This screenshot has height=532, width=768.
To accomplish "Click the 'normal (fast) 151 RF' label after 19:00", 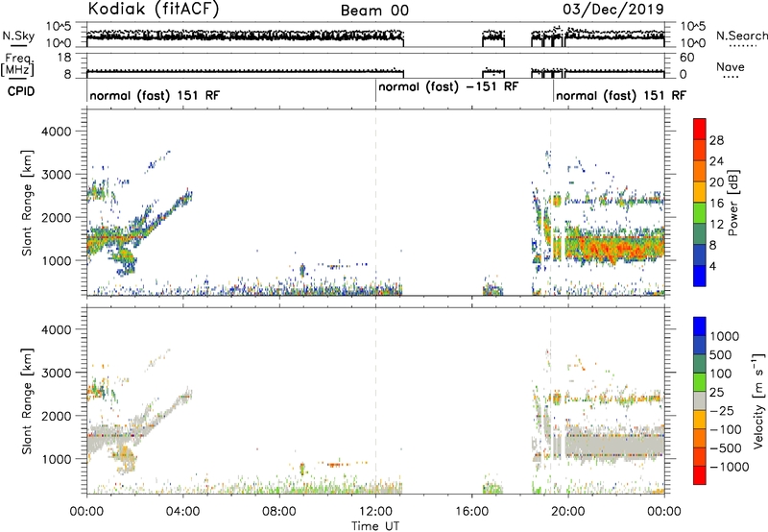I will [x=621, y=95].
